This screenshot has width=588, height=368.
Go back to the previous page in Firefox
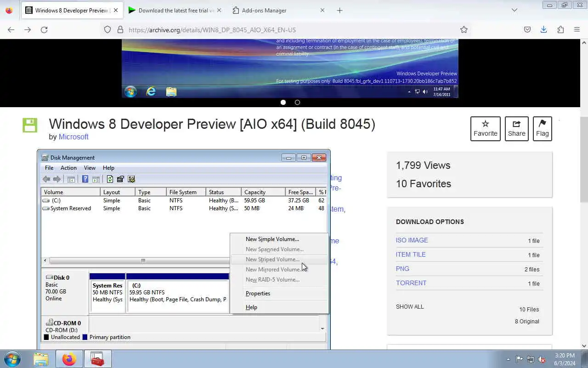[x=11, y=29]
